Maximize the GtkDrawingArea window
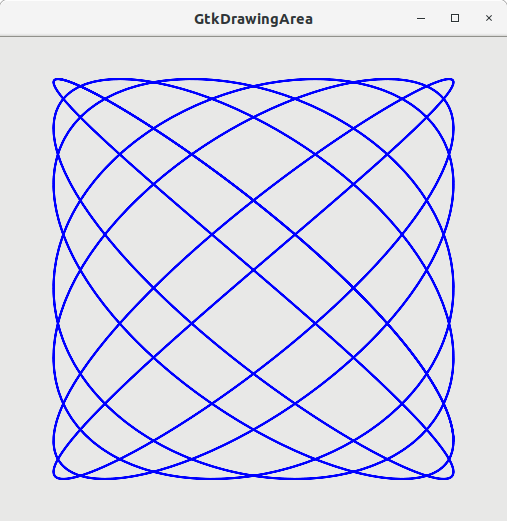Image resolution: width=507 pixels, height=521 pixels. point(455,18)
